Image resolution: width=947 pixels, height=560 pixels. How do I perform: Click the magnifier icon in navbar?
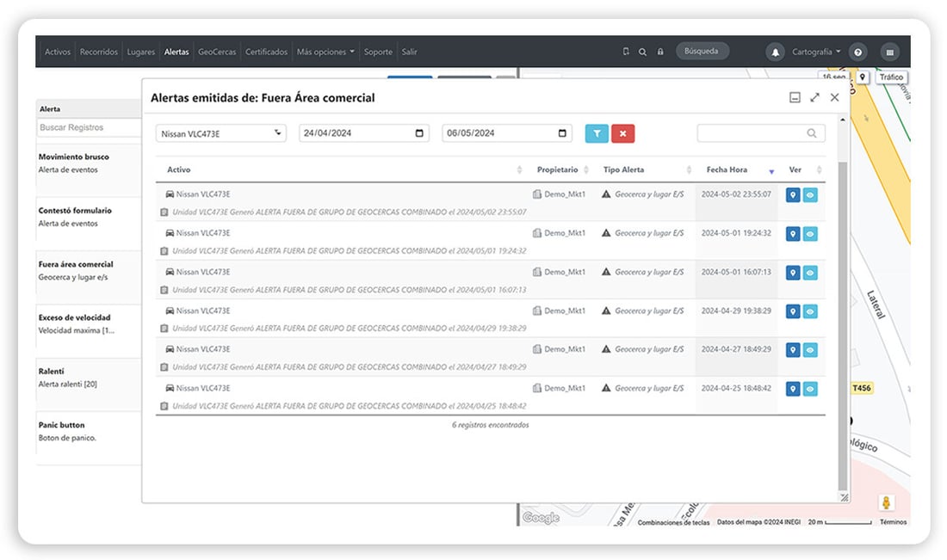(642, 52)
